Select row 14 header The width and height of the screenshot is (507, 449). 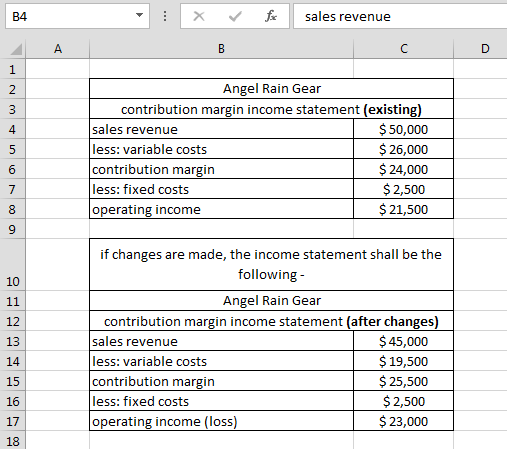point(12,361)
